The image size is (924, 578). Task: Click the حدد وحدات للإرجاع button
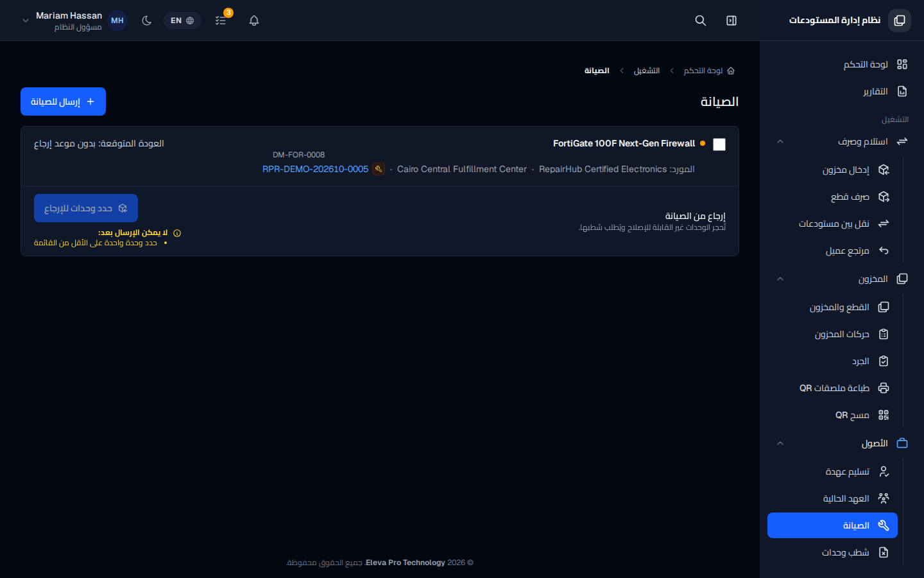click(x=86, y=208)
